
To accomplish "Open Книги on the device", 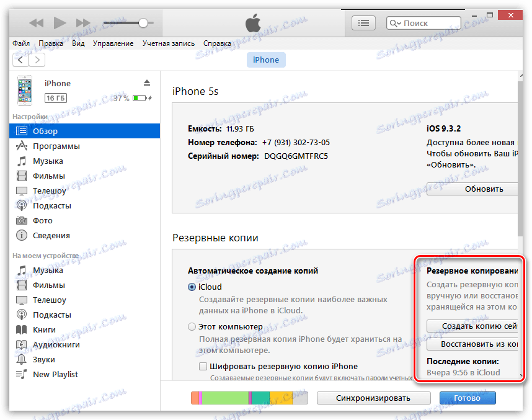I will (84, 329).
